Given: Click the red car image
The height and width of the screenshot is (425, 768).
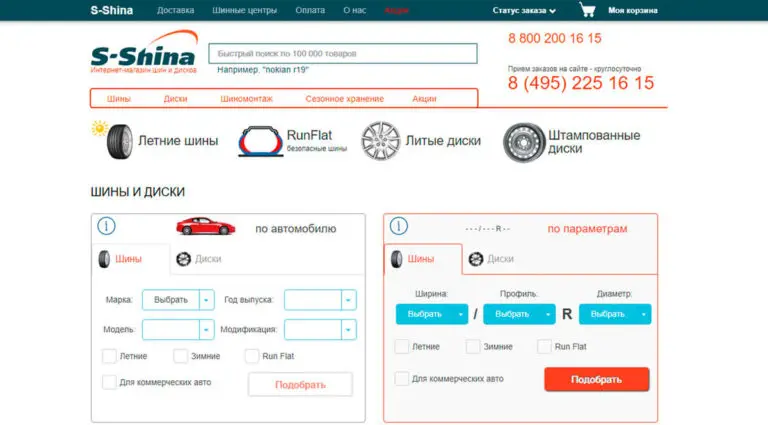Looking at the screenshot, I should (206, 226).
